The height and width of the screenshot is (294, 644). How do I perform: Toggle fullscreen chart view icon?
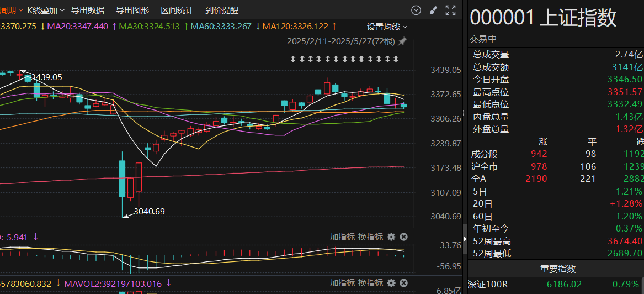click(x=450, y=11)
